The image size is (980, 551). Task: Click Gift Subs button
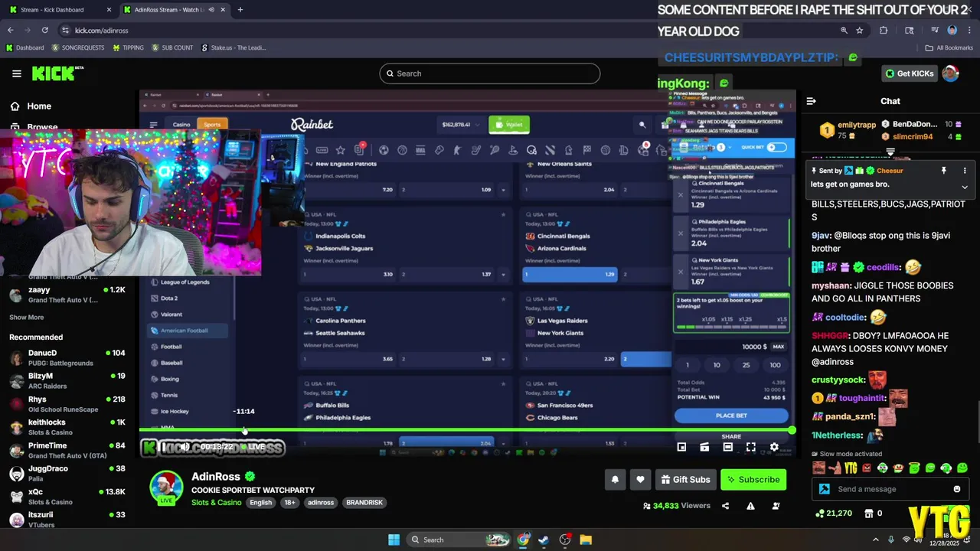click(685, 480)
